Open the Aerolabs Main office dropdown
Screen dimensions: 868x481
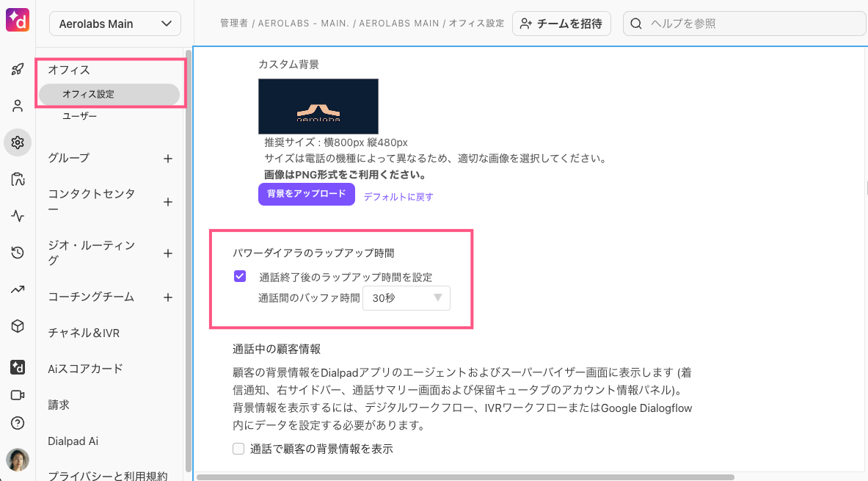tap(115, 23)
